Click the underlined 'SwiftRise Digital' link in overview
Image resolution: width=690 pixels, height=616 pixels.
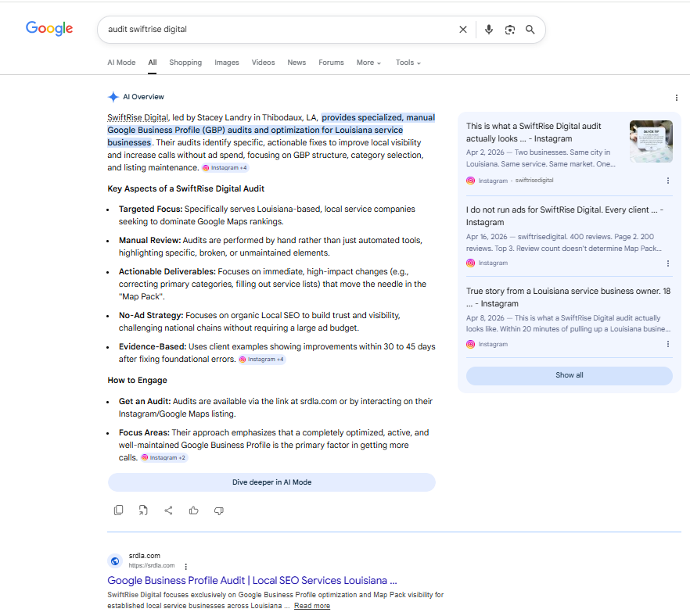click(x=138, y=118)
